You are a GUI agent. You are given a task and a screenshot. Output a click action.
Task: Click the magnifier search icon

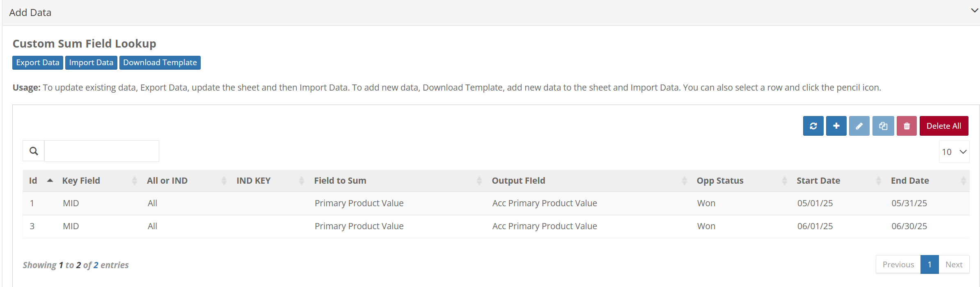[34, 151]
